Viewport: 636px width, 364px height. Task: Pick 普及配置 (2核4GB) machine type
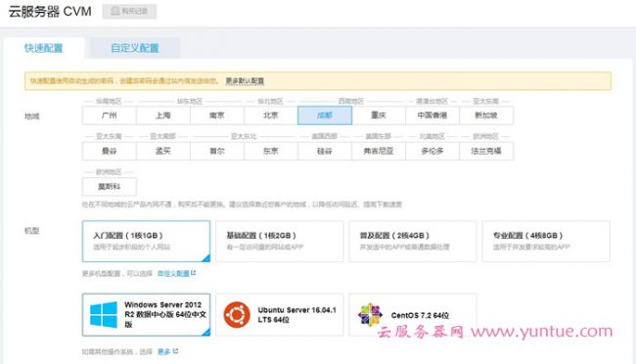(x=413, y=241)
